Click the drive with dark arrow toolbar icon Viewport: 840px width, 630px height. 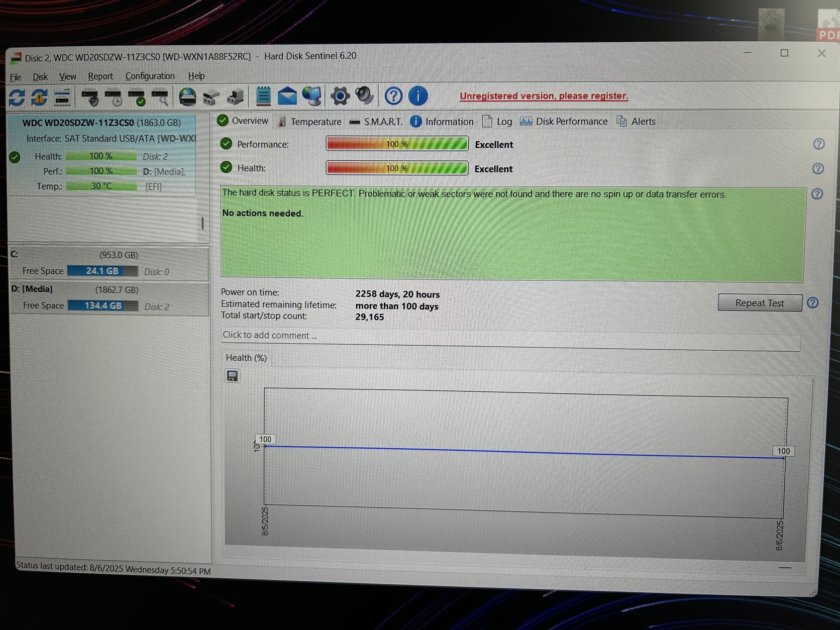235,97
